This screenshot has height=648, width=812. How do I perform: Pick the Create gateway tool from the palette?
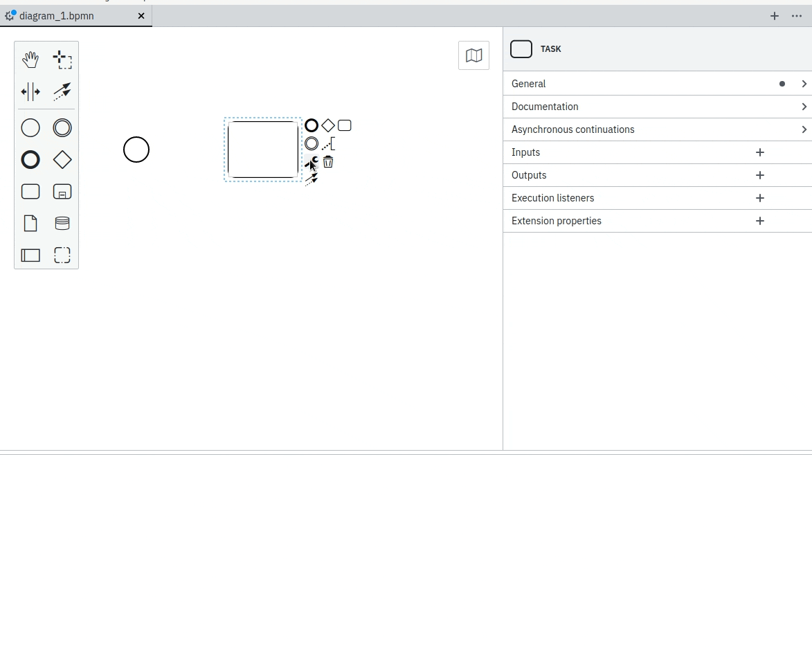coord(62,160)
